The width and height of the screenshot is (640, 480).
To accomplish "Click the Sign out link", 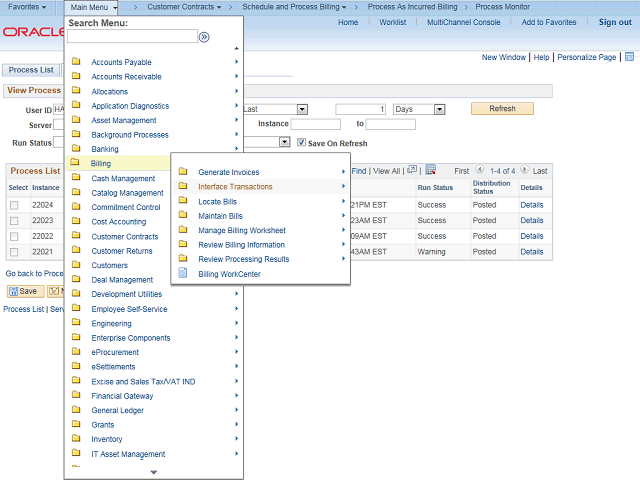I will (x=614, y=22).
